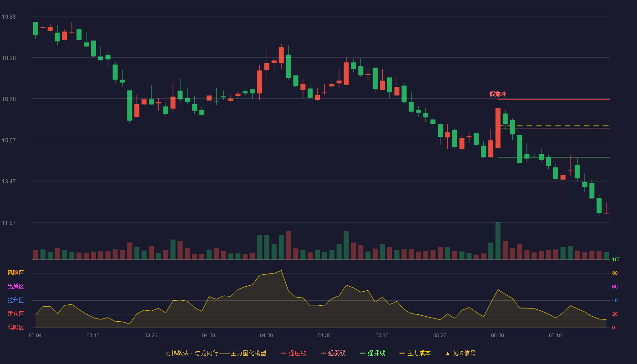Toggle the 龙吟信号 legend item
Screen dimensions: 637x364
coord(460,353)
